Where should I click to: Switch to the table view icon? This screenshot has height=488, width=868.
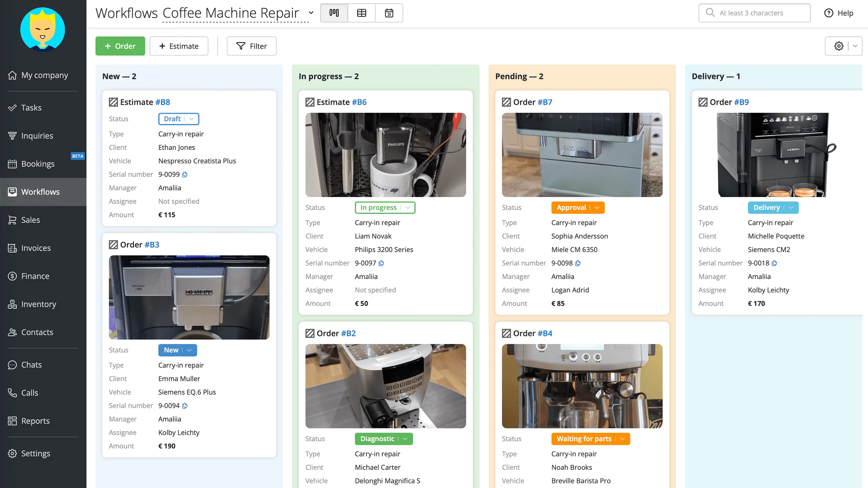tap(361, 13)
